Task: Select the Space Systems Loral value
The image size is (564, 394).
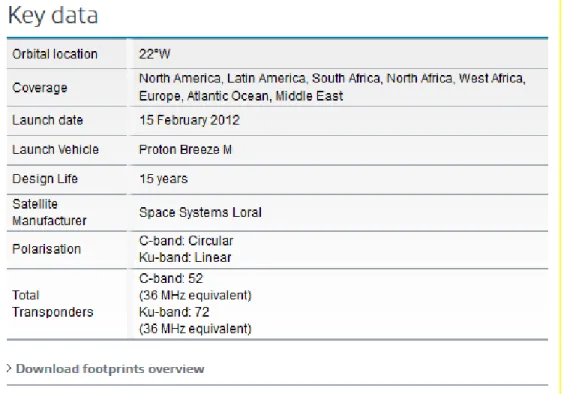Action: 200,212
